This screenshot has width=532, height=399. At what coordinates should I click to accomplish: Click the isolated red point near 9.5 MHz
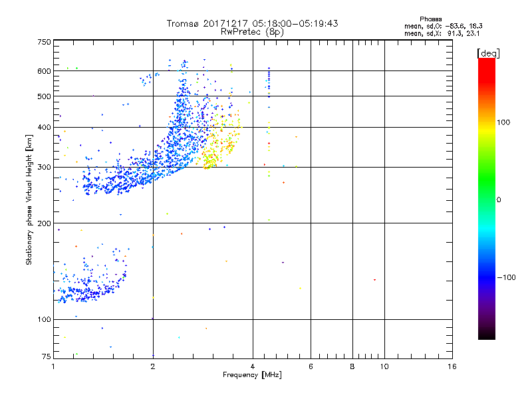pyautogui.click(x=374, y=280)
